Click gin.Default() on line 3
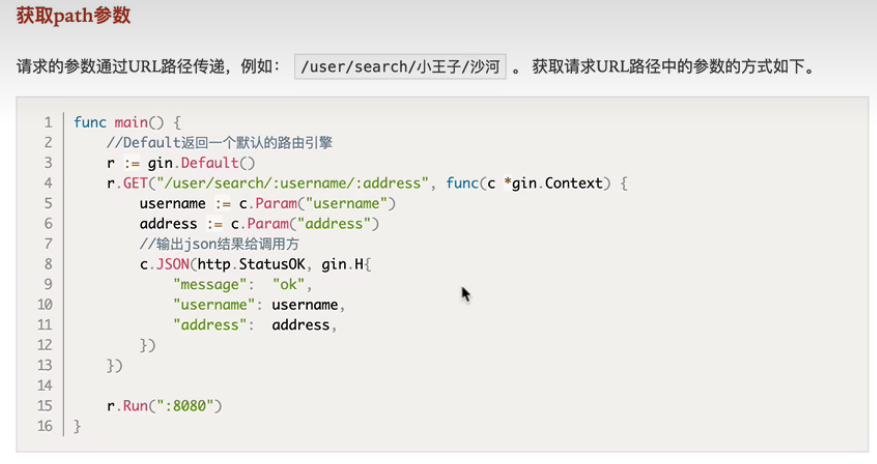This screenshot has height=464, width=877. 201,163
